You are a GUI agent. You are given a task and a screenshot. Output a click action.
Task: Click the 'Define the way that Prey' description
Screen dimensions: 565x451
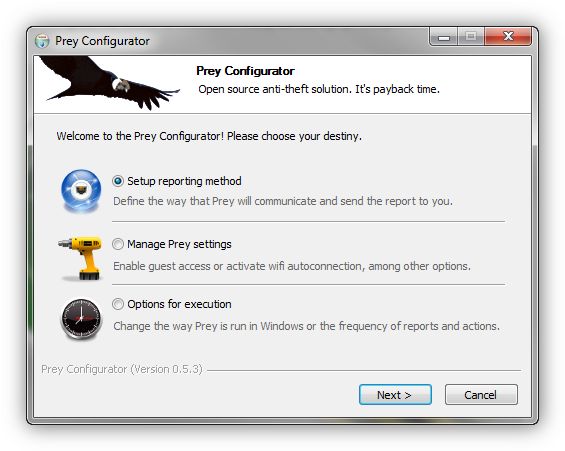click(x=283, y=201)
